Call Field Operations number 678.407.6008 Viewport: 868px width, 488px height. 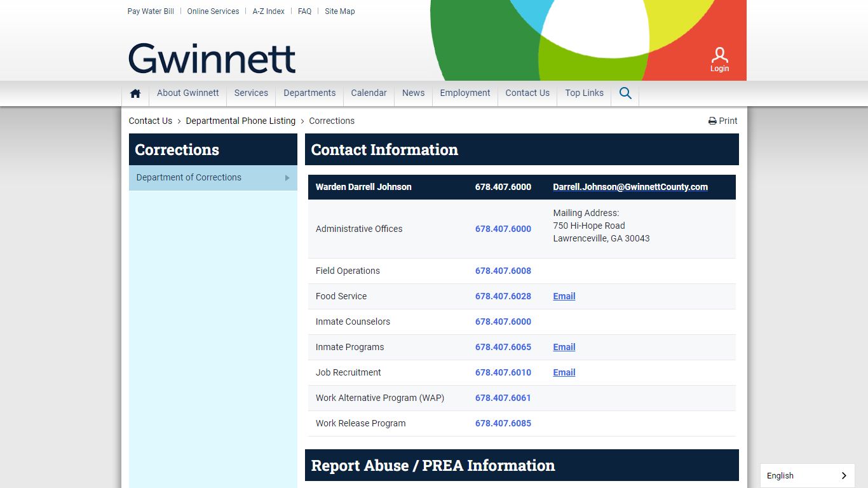pyautogui.click(x=503, y=271)
